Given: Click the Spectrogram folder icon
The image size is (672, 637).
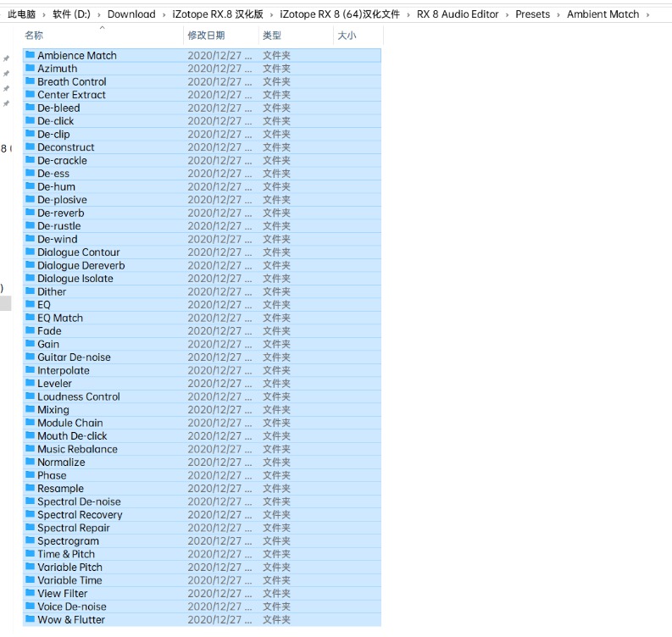Looking at the screenshot, I should click(x=30, y=540).
